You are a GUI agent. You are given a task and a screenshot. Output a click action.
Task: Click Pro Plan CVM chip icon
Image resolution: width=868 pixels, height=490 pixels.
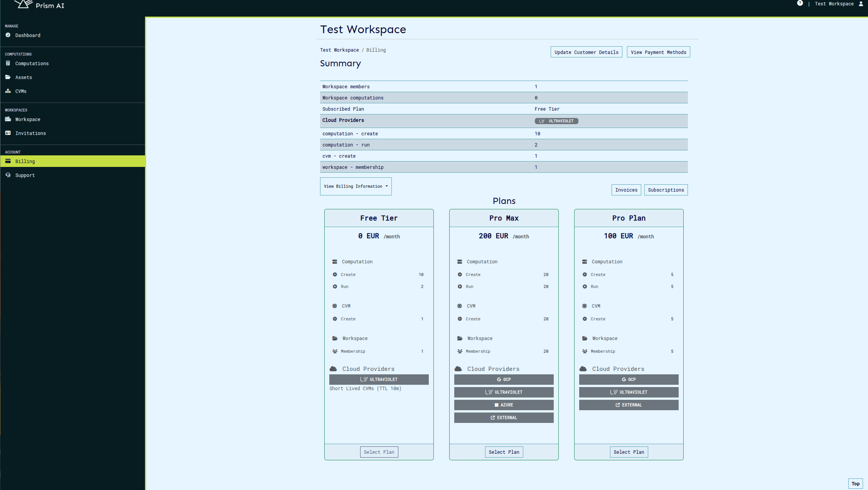point(585,306)
